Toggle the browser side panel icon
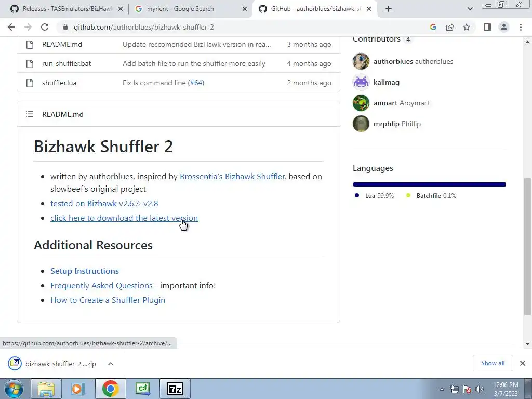This screenshot has height=399, width=532. pos(487,27)
